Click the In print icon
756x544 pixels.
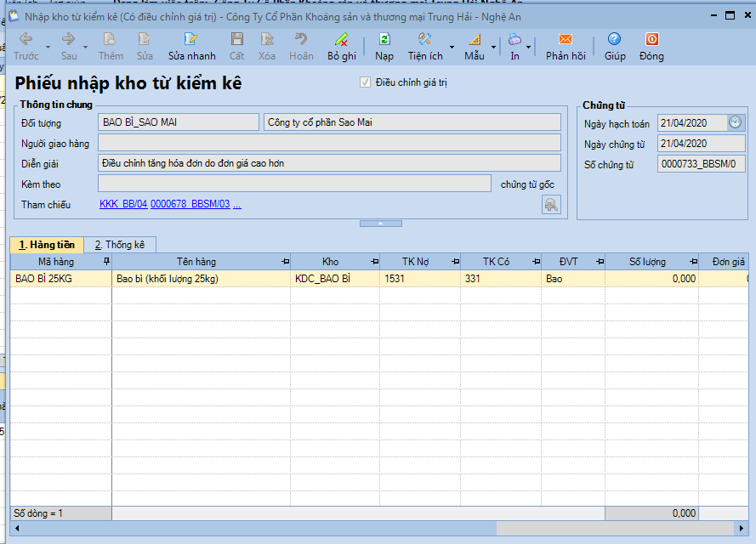pos(514,40)
